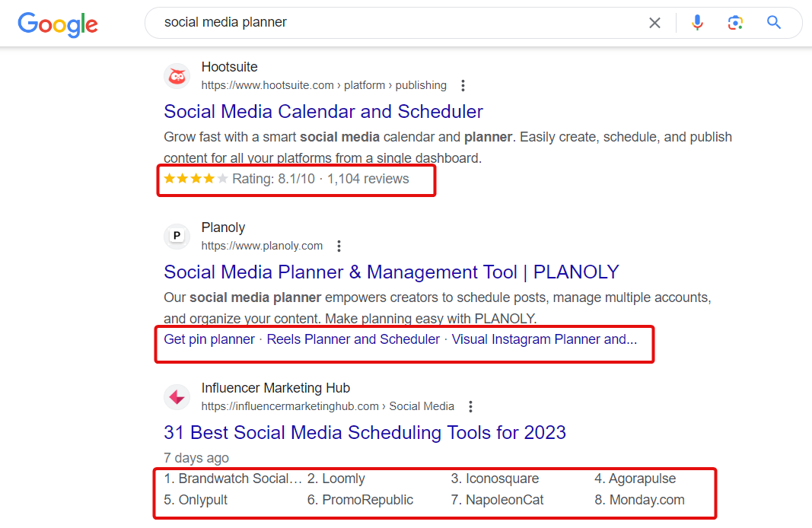Click the www.planoly.com URL
The height and width of the screenshot is (528, 812).
262,246
